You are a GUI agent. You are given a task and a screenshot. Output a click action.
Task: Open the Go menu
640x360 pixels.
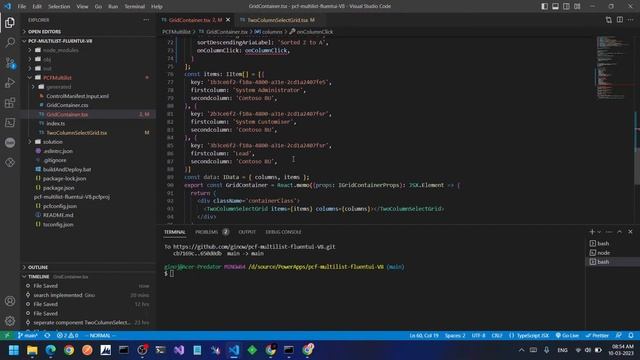tap(98, 7)
